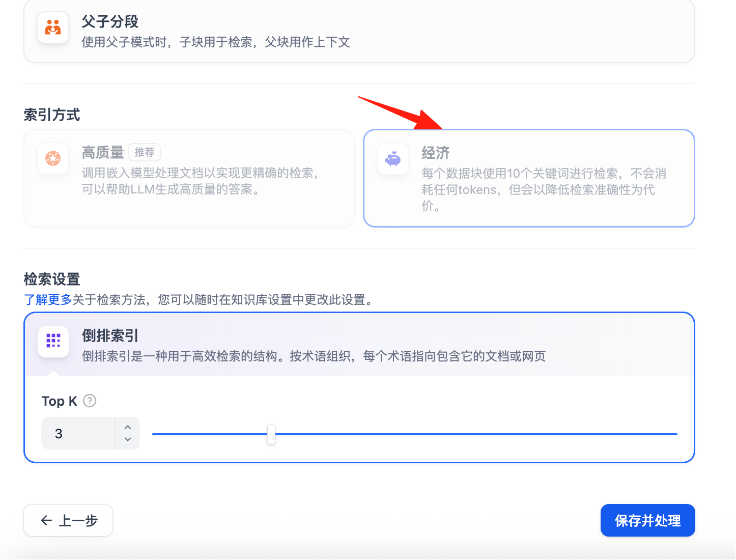
Task: Click the Top K help question icon
Action: (x=90, y=401)
